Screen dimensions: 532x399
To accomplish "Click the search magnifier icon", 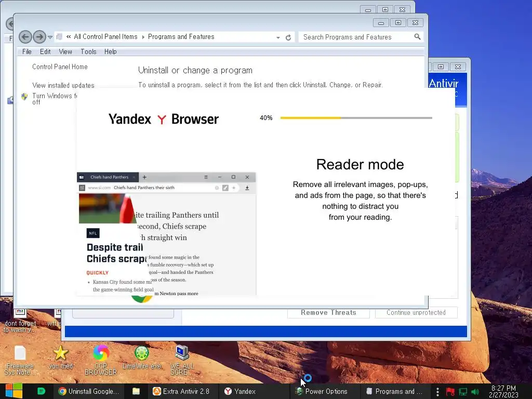I will 417,37.
